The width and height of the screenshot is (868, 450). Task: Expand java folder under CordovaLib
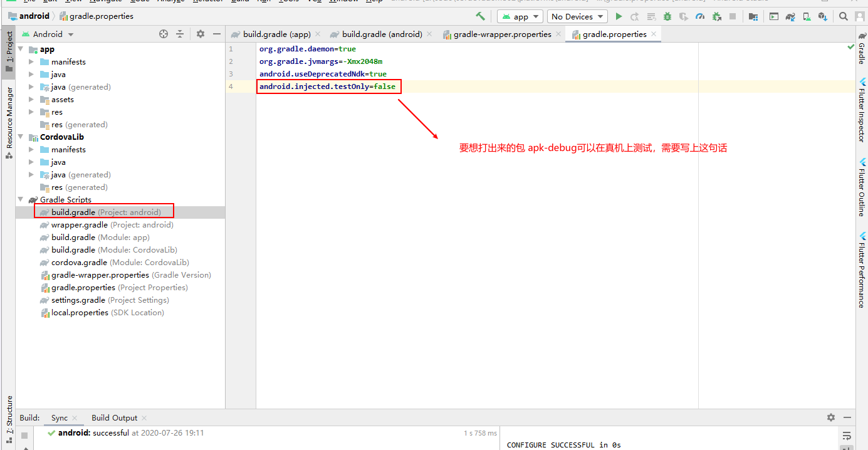[32, 162]
